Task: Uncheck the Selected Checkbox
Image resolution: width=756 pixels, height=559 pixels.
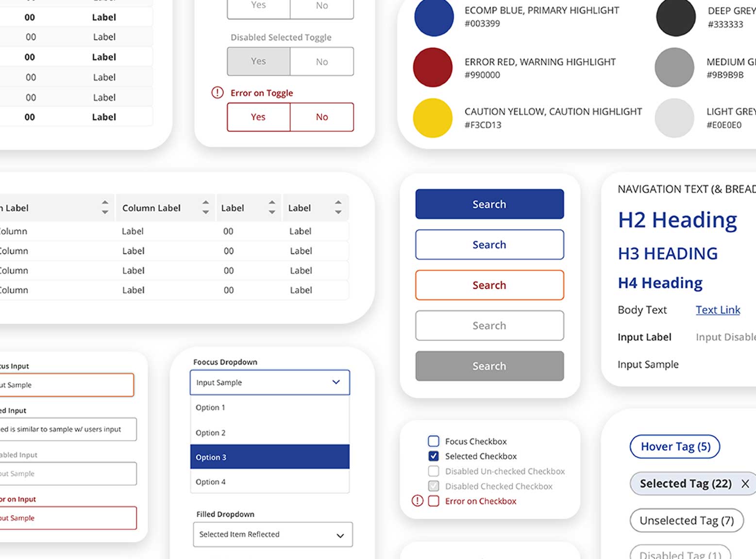Action: click(434, 456)
